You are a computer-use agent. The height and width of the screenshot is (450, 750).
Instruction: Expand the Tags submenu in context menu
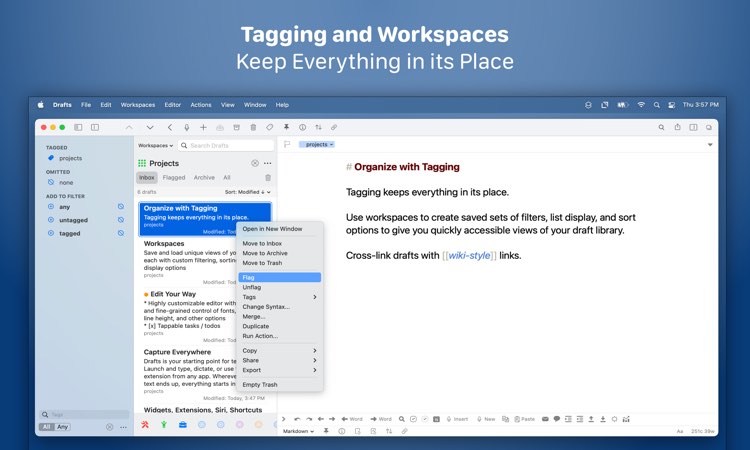(279, 297)
